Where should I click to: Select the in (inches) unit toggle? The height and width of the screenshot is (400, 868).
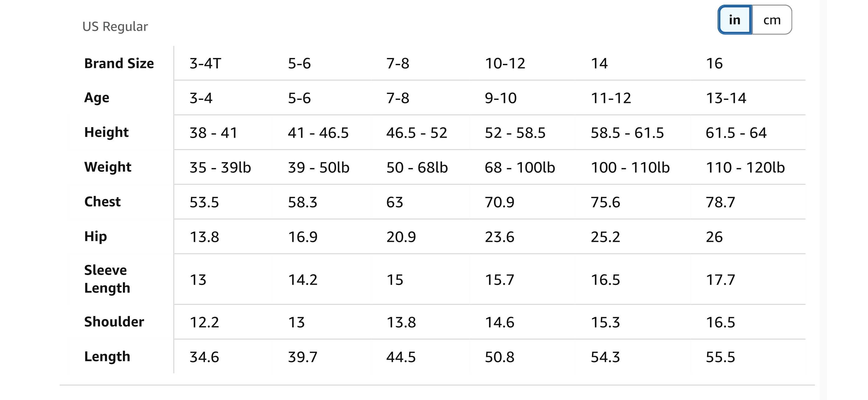(x=735, y=20)
